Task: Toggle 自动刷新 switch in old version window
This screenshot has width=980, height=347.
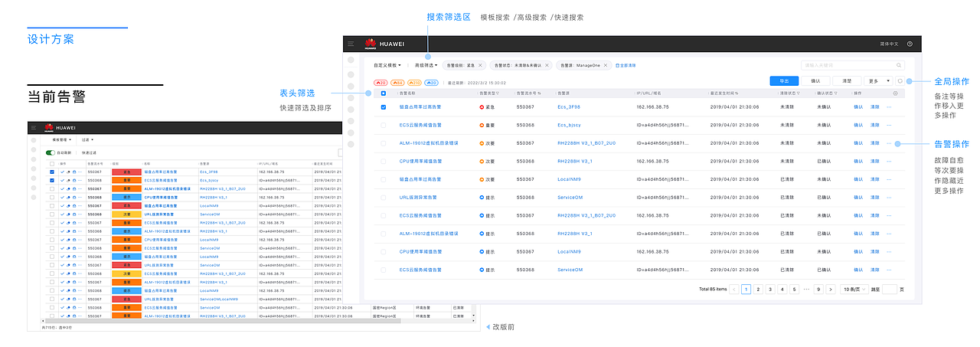Action: [x=50, y=152]
